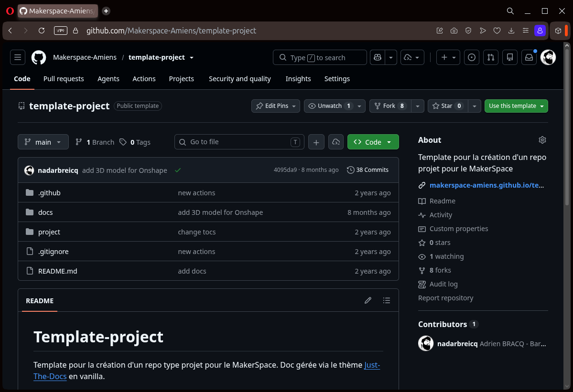Screen dimensions: 573x392
Task: Open the Star lists dropdown arrow
Action: pyautogui.click(x=475, y=106)
